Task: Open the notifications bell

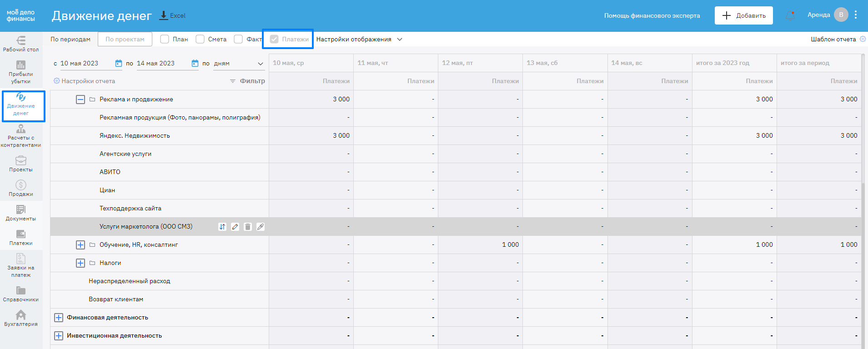Action: [x=790, y=15]
